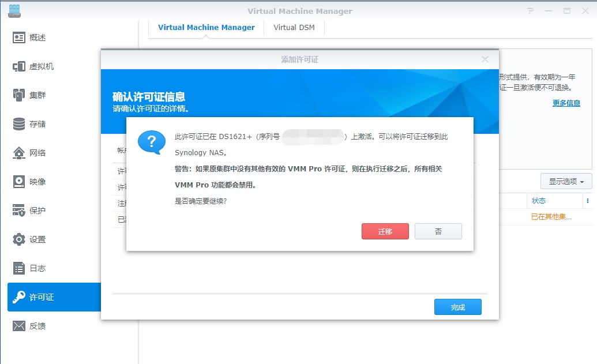Close the 添加许可证 dialog with X

click(485, 59)
